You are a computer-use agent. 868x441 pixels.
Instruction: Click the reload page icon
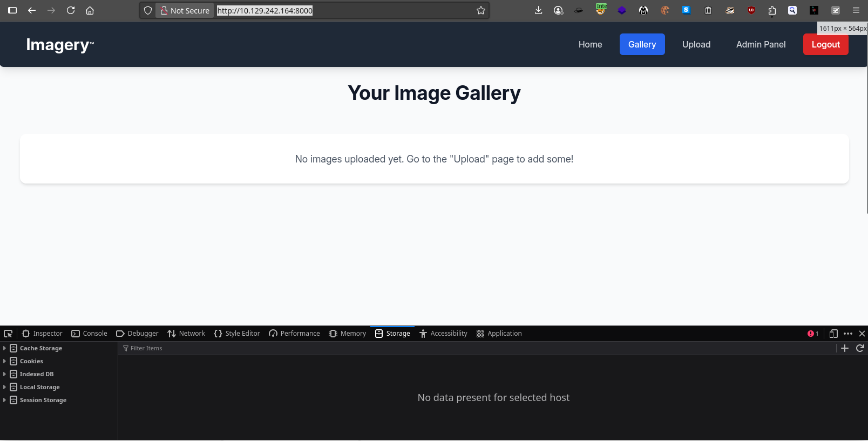click(71, 10)
